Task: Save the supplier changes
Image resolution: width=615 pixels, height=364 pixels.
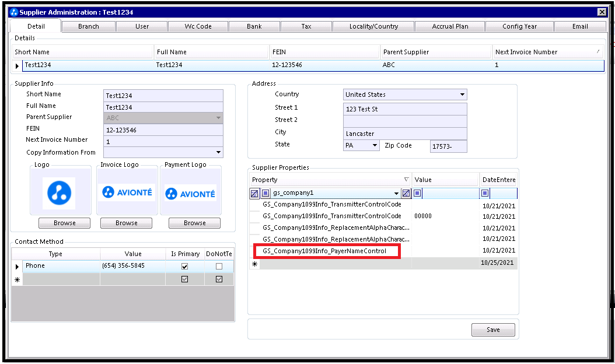Action: click(493, 330)
